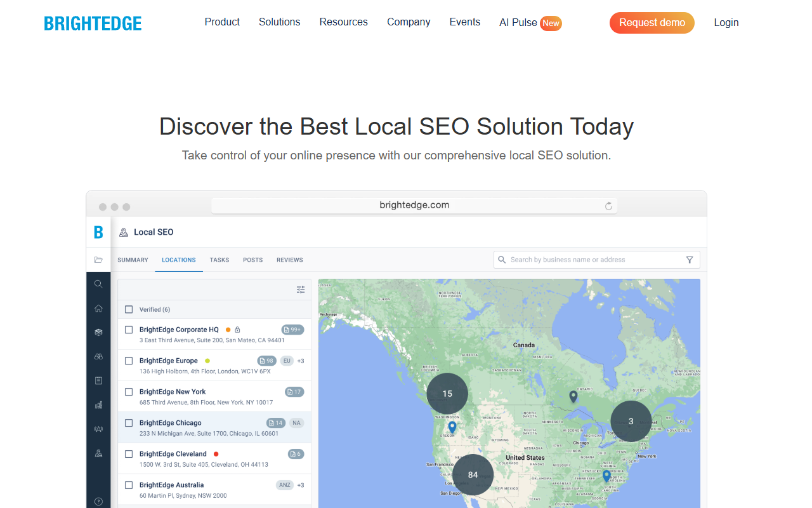Open the document list icon in the sidebar
The image size is (812, 508).
[98, 380]
